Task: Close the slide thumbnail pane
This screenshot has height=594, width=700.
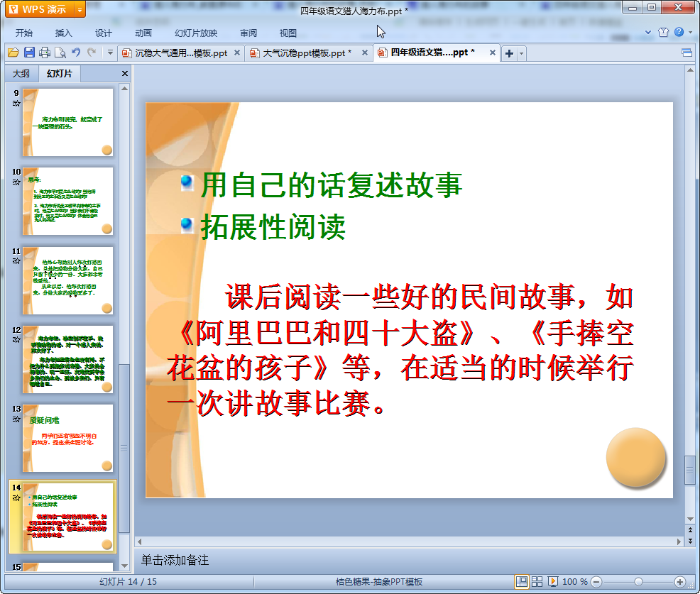Action: [x=125, y=74]
